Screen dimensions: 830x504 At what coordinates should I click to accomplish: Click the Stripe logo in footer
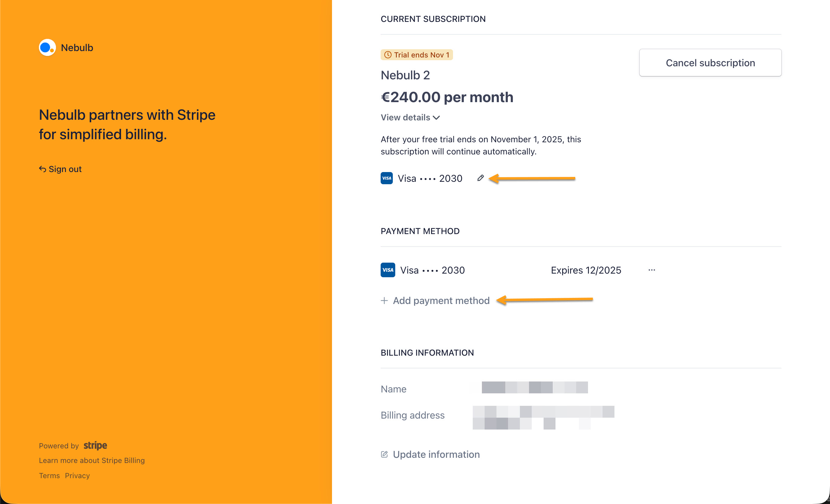pyautogui.click(x=95, y=446)
